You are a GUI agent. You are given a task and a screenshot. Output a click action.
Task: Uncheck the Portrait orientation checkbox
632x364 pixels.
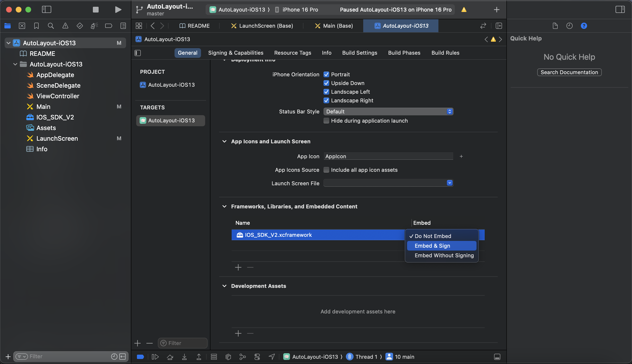tap(326, 74)
